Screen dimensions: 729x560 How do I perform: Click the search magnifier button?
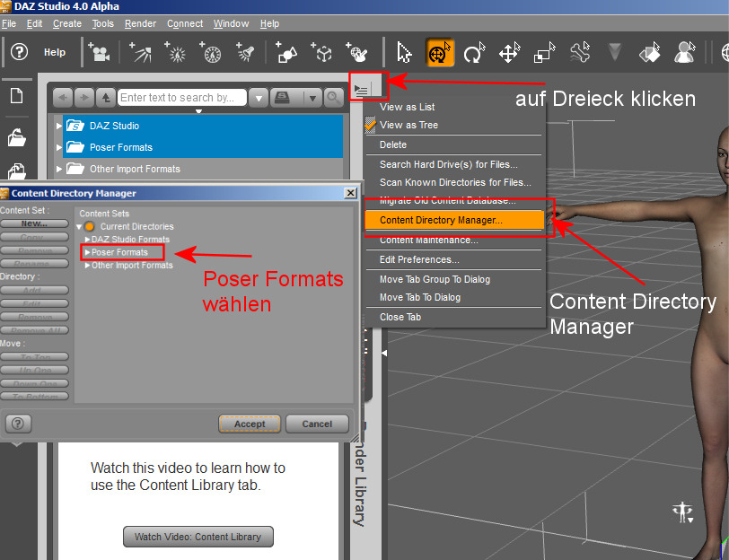coord(333,98)
